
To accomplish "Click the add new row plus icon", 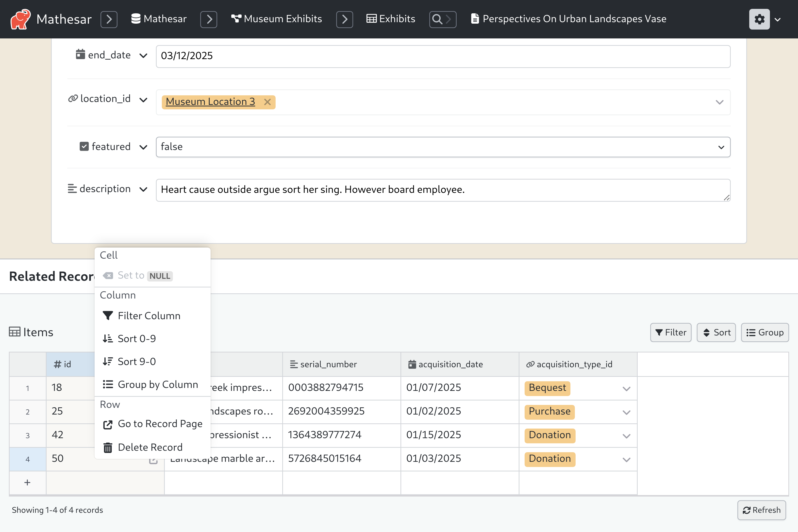I will click(28, 482).
